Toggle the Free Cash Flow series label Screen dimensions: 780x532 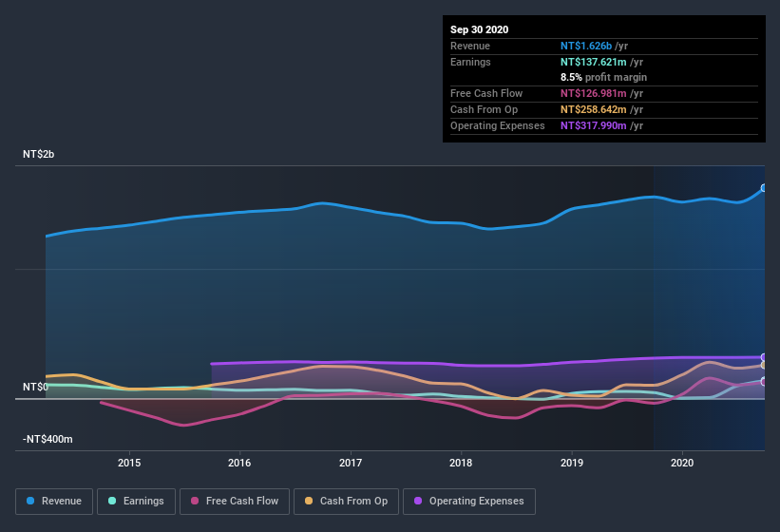242,501
